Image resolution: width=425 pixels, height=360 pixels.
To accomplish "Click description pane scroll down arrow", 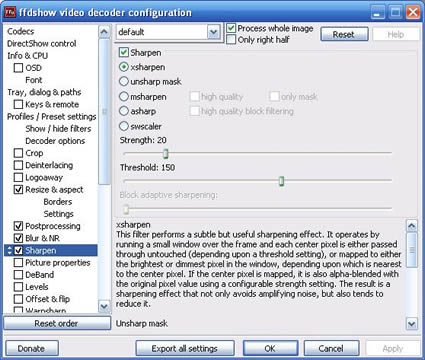I will [x=412, y=323].
